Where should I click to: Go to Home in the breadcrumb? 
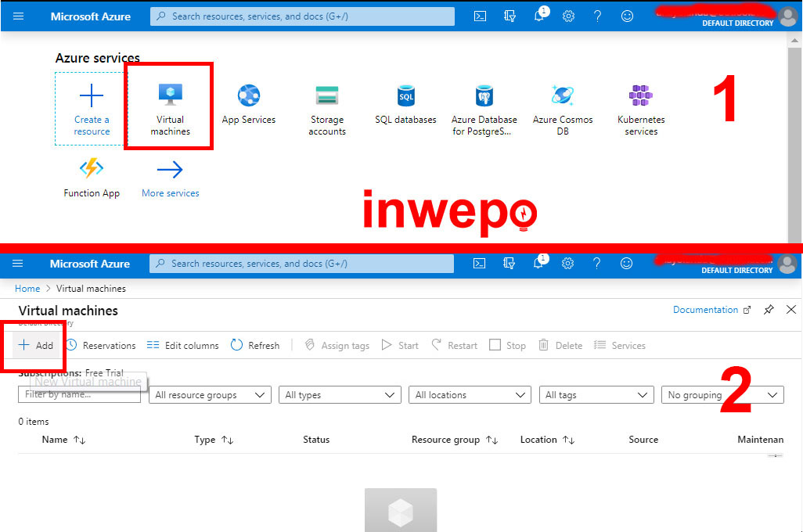click(27, 289)
